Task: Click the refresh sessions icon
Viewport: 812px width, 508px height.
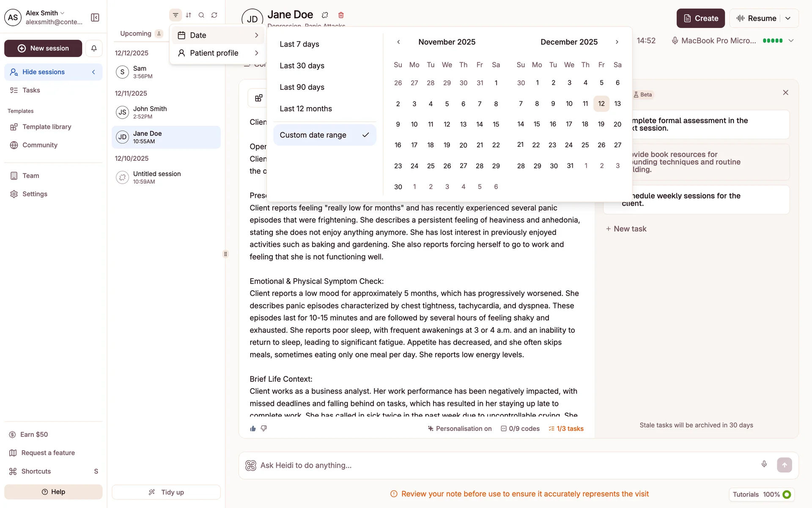Action: click(214, 15)
